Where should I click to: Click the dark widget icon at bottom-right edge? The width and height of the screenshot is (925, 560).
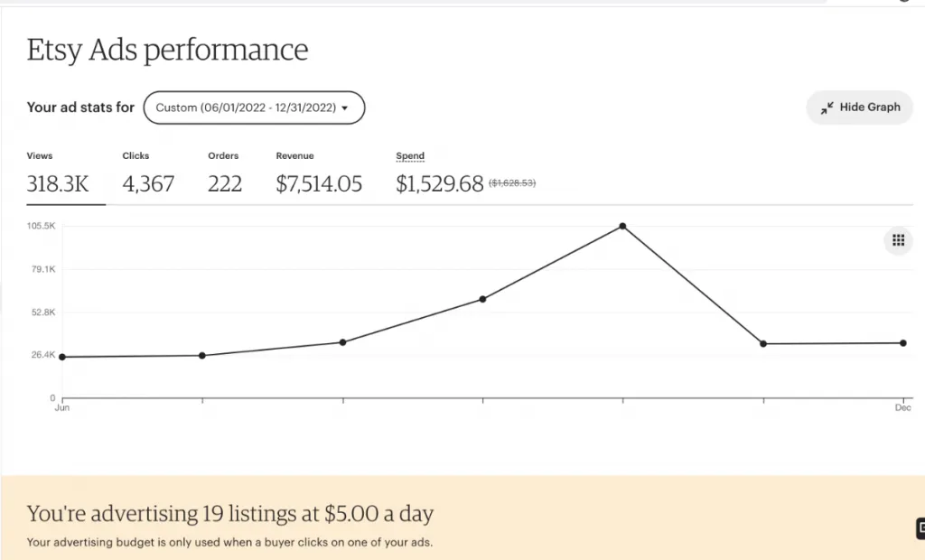[920, 528]
